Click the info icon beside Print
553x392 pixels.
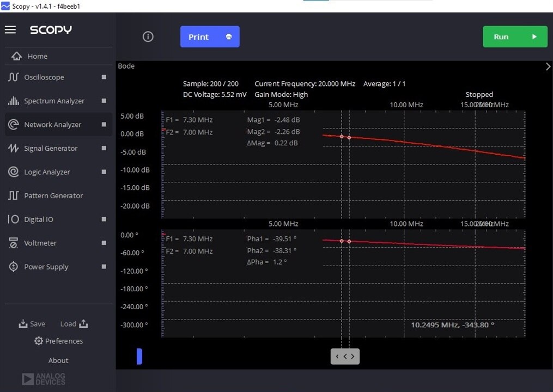148,36
